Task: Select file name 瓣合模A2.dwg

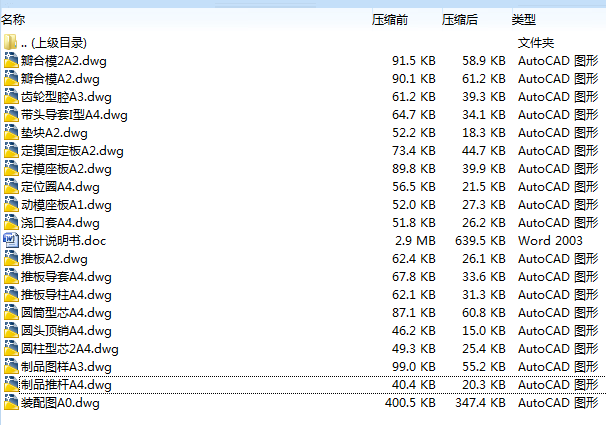Action: 60,79
